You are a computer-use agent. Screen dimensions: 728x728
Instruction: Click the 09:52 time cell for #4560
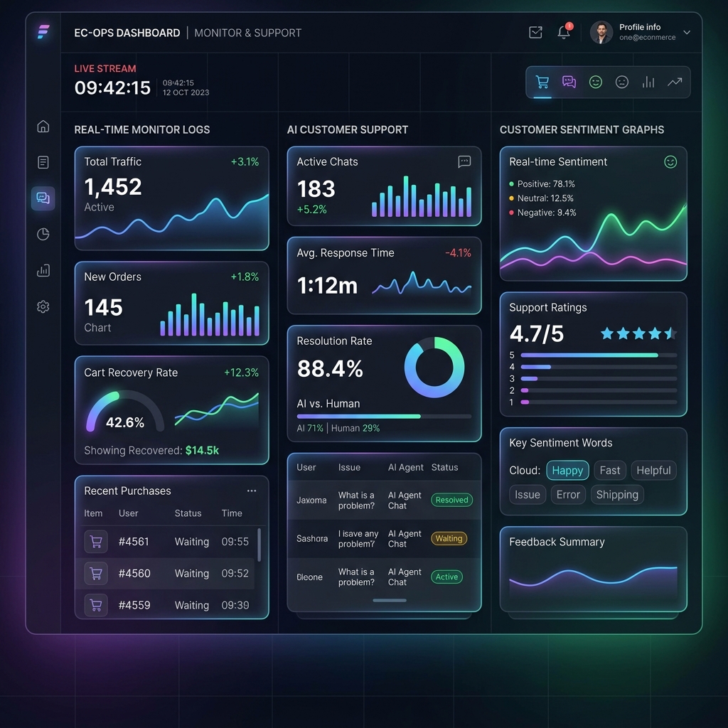click(x=235, y=574)
